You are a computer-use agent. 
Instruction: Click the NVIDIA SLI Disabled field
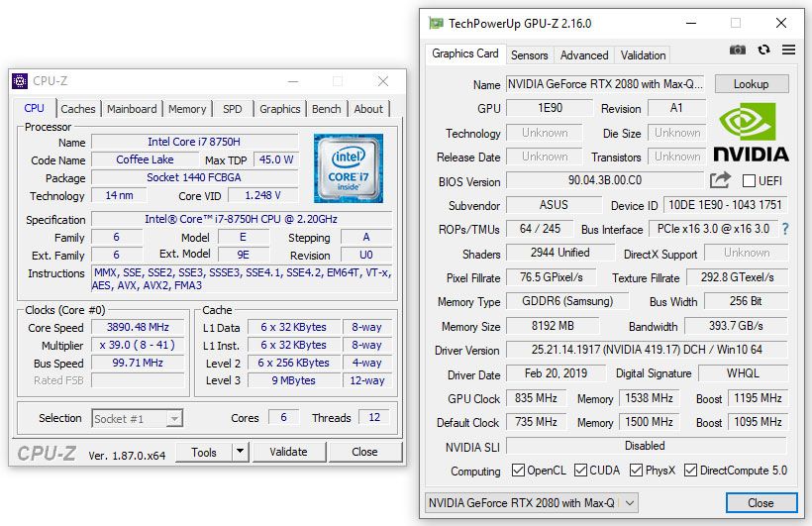coord(646,446)
